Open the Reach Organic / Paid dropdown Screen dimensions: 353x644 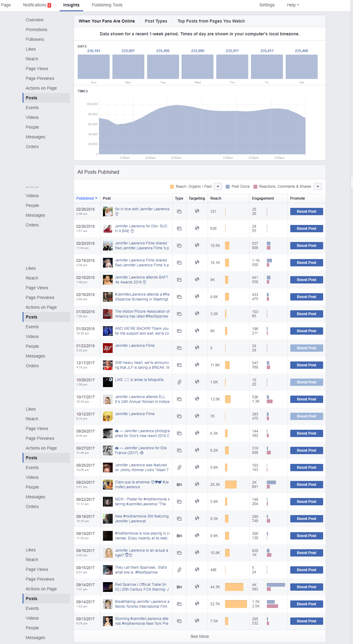click(x=218, y=187)
